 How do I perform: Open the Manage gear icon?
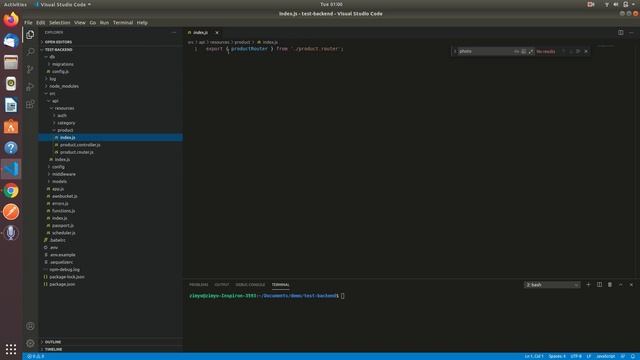30,343
